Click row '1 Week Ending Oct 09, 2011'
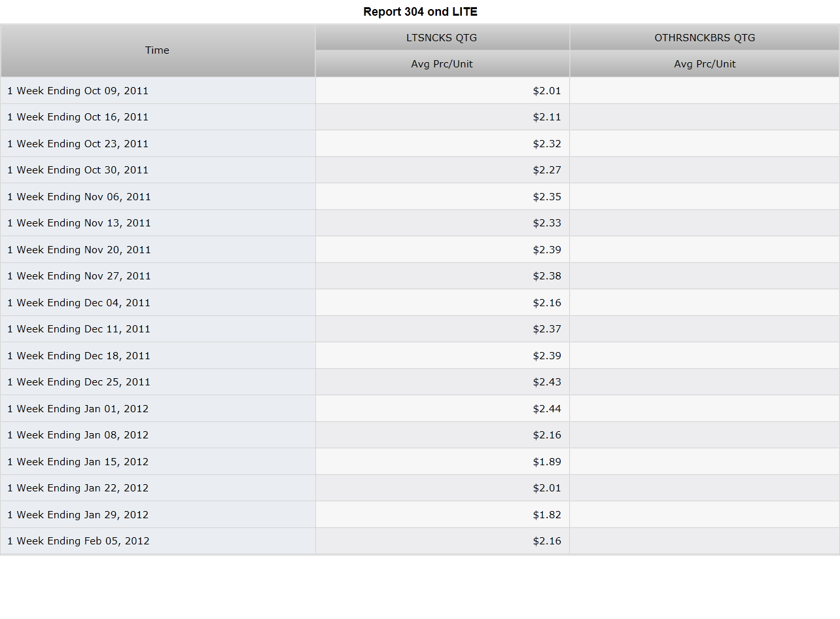This screenshot has width=840, height=619. [420, 90]
